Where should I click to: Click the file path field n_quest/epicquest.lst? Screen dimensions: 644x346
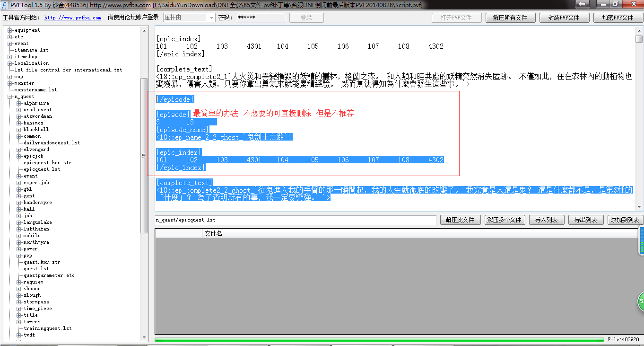295,220
